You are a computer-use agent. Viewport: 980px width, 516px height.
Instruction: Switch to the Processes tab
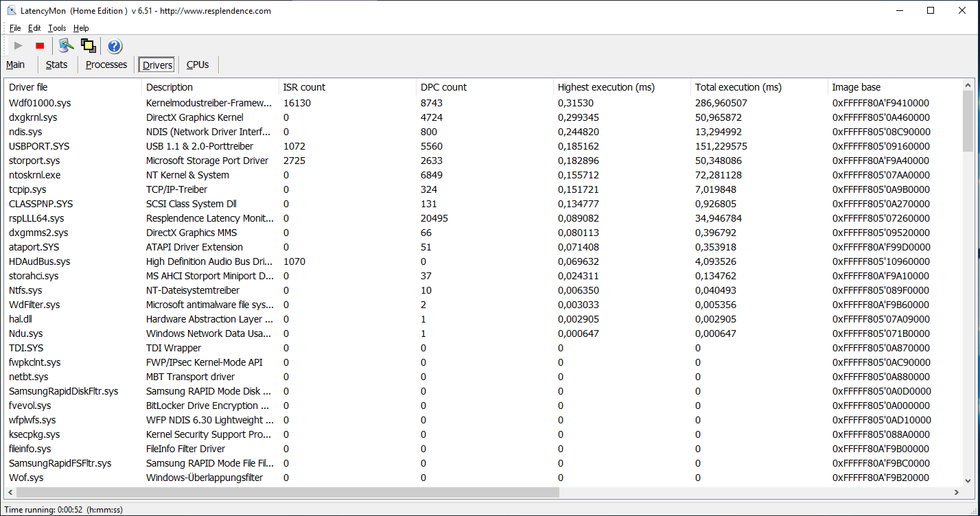pos(106,64)
